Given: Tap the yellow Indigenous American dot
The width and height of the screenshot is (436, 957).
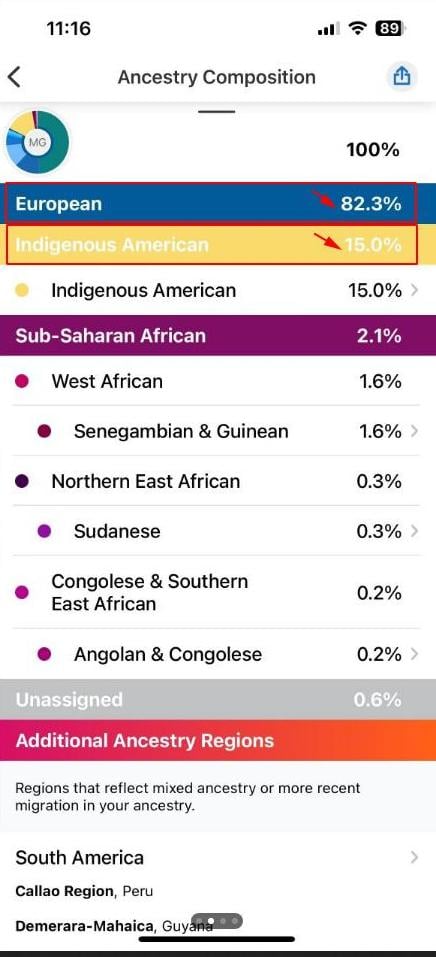Looking at the screenshot, I should 22,291.
